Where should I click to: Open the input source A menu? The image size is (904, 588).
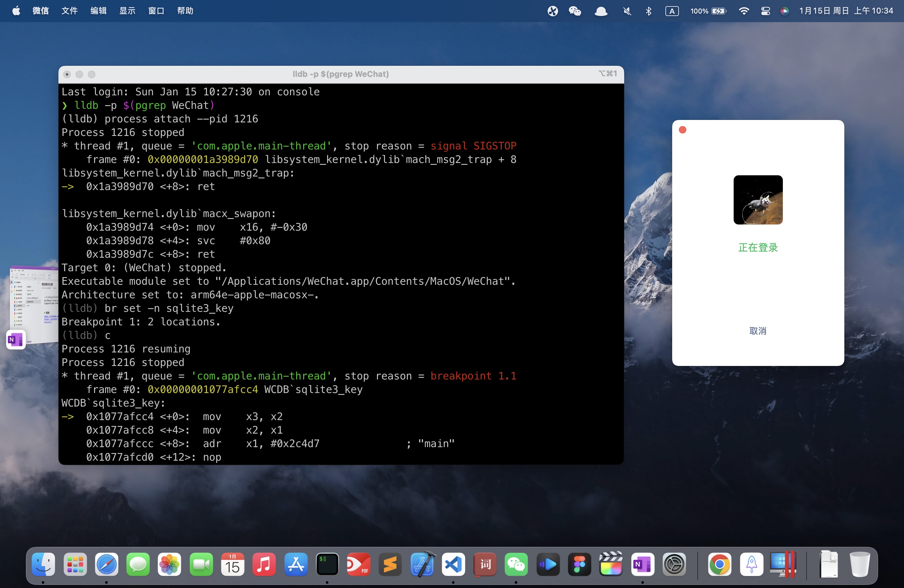(x=672, y=11)
